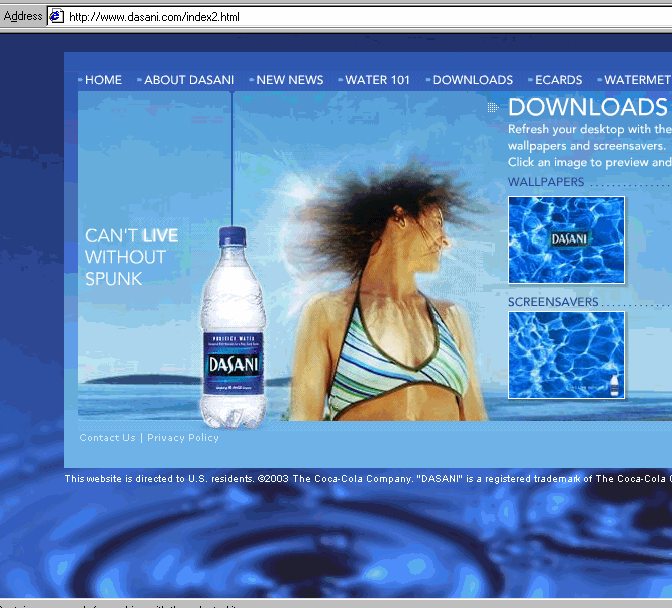Click the Address label of the address bar

click(23, 16)
